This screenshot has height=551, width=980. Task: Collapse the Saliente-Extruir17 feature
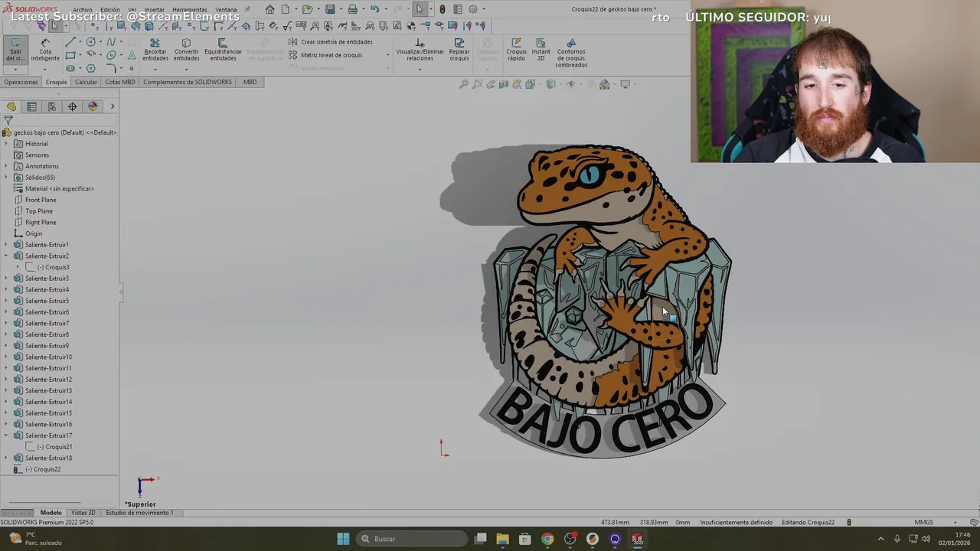click(6, 435)
